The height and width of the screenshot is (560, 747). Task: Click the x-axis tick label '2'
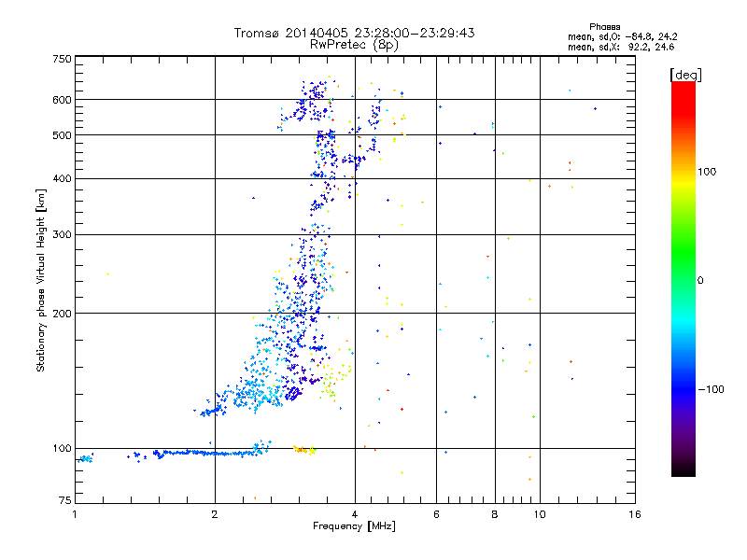click(x=215, y=514)
